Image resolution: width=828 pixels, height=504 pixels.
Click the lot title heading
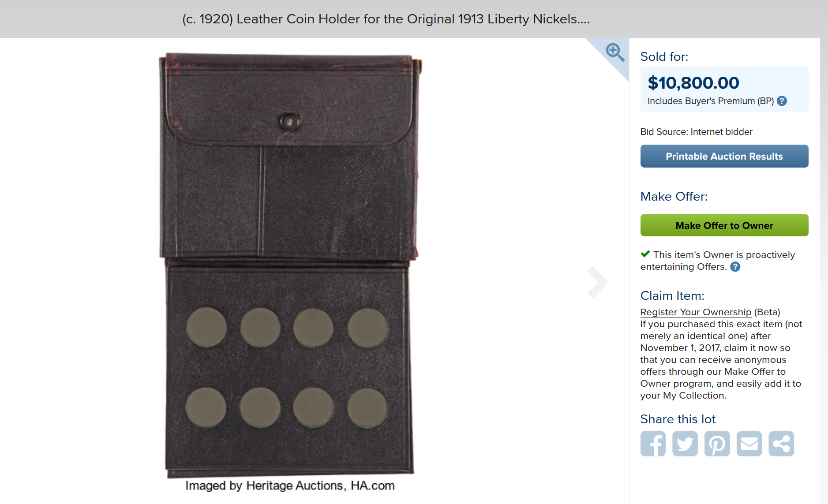[x=386, y=19]
